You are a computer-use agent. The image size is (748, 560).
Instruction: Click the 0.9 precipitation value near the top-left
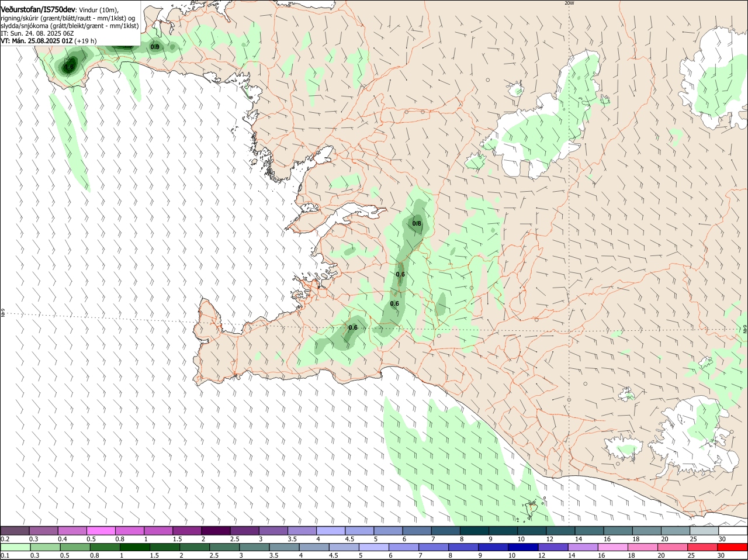point(155,47)
